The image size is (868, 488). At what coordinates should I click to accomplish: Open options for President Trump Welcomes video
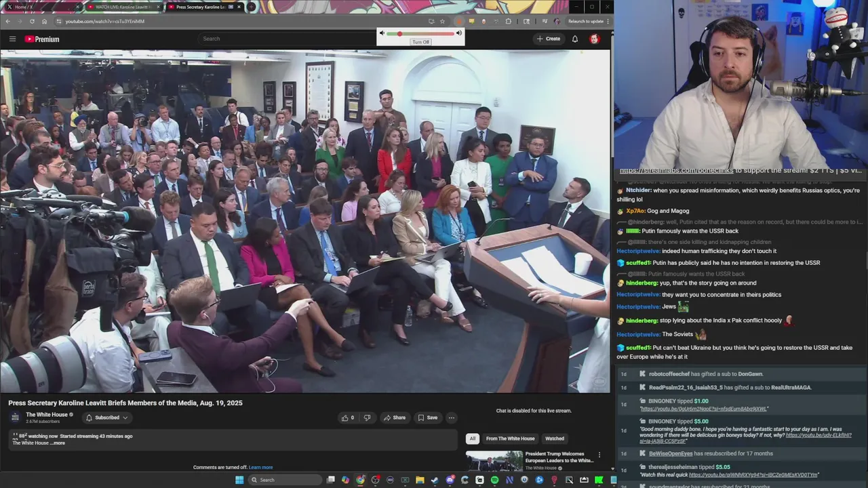pyautogui.click(x=599, y=455)
